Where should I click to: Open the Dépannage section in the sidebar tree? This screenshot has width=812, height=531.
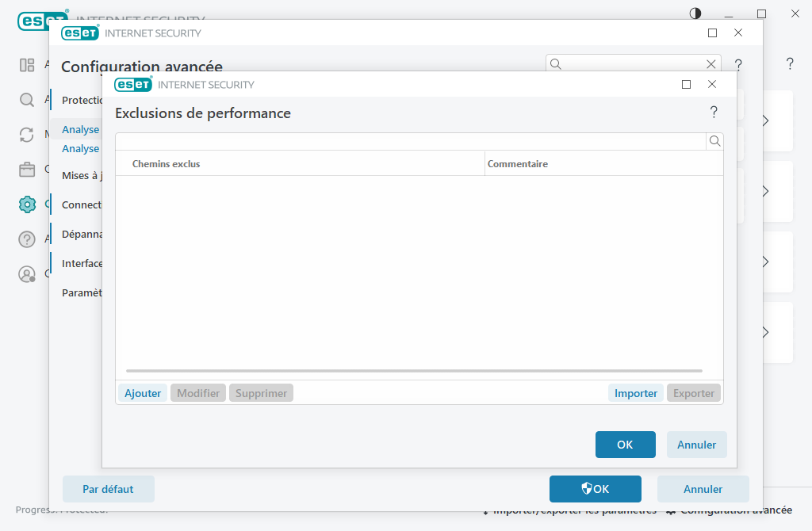coord(82,235)
